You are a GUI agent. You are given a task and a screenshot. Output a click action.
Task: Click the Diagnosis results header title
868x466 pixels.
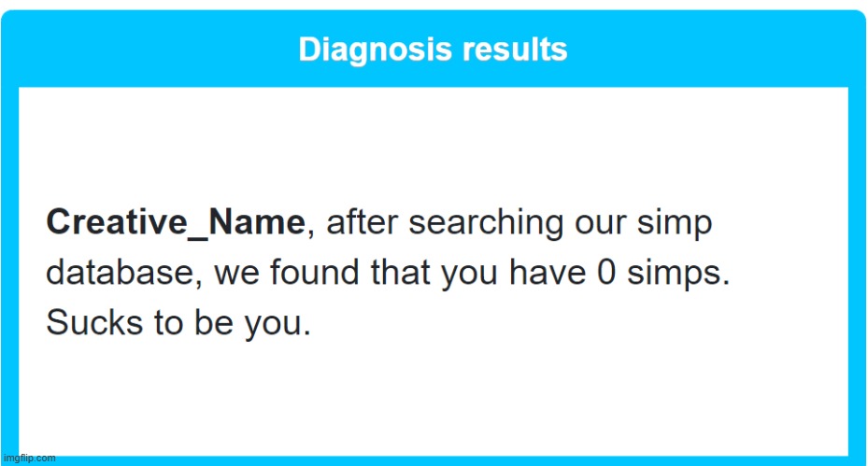(x=433, y=49)
